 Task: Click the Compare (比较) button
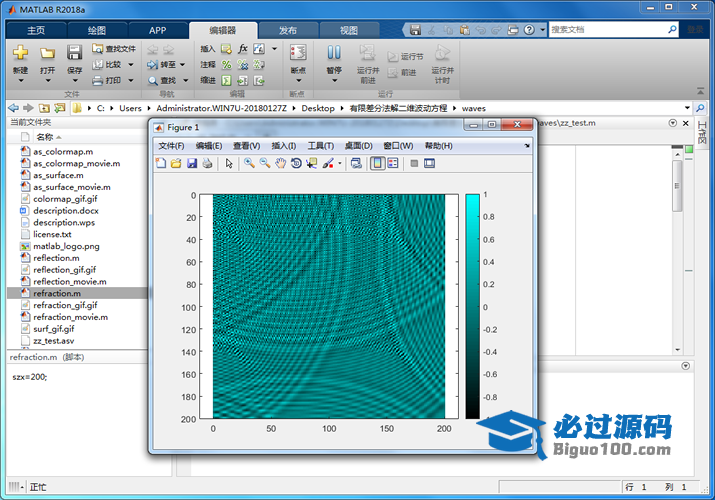108,65
